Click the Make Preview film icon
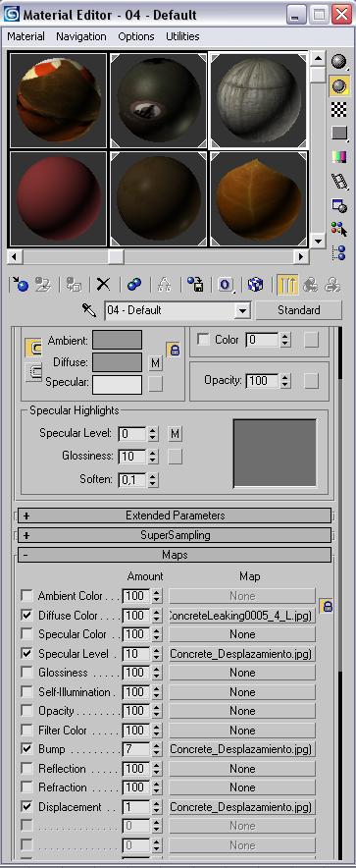Screen dimensions: 356x868 pyautogui.click(x=338, y=181)
